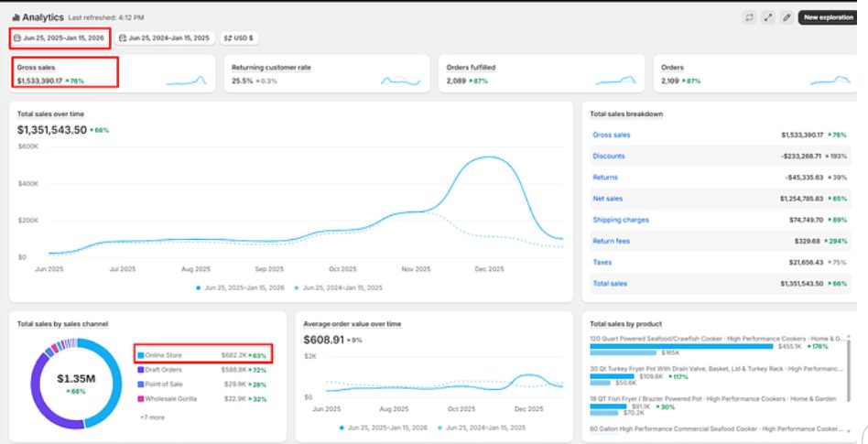Open the Orders fulfilled card title
This screenshot has height=444, width=868.
tap(472, 68)
